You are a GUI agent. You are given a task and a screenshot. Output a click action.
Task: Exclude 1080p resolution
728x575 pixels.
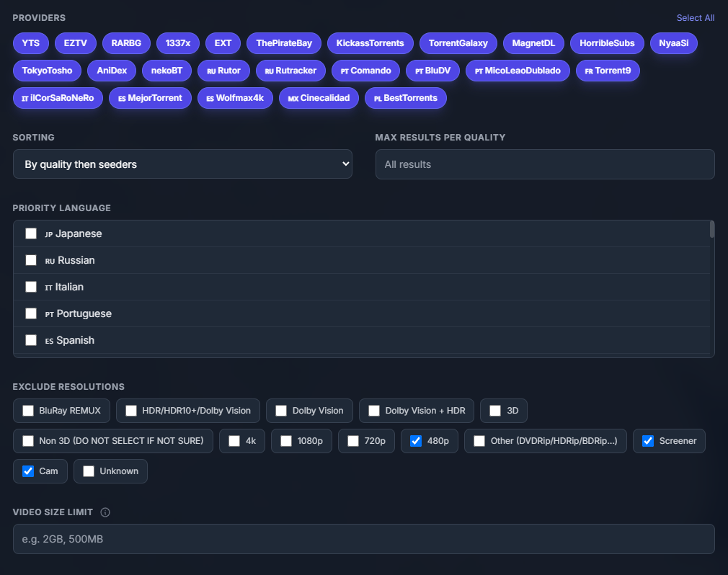[286, 441]
